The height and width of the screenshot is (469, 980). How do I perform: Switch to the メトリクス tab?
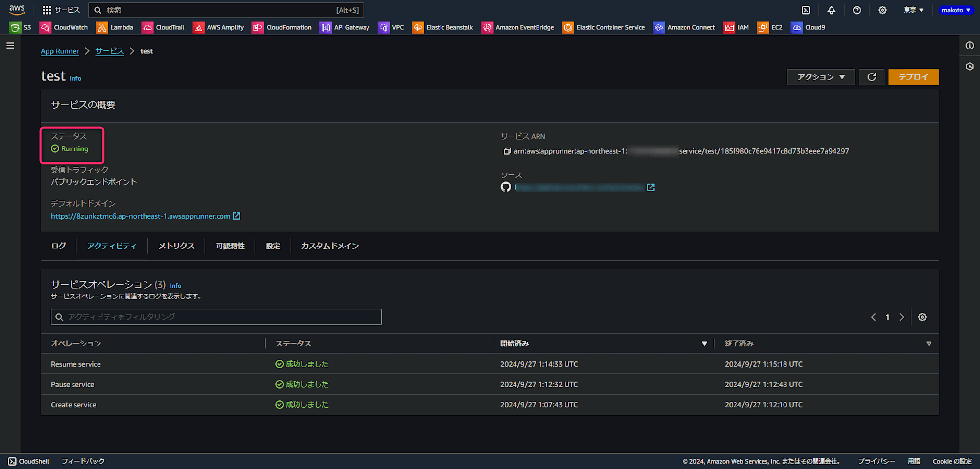tap(176, 246)
